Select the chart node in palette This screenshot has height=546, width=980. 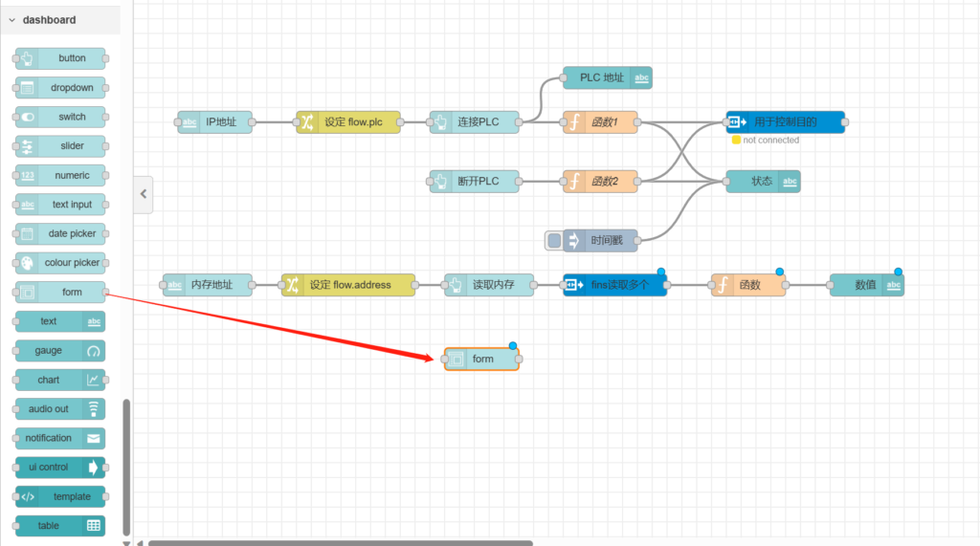(60, 380)
